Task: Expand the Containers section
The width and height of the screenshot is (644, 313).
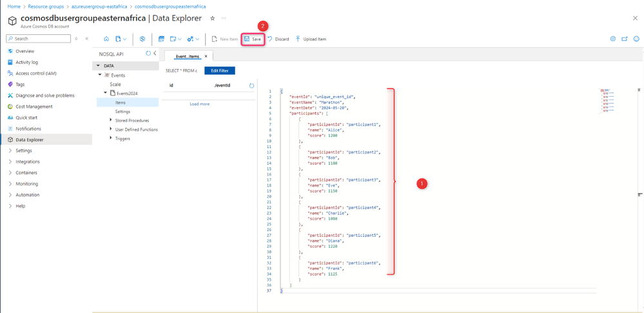Action: (x=10, y=173)
